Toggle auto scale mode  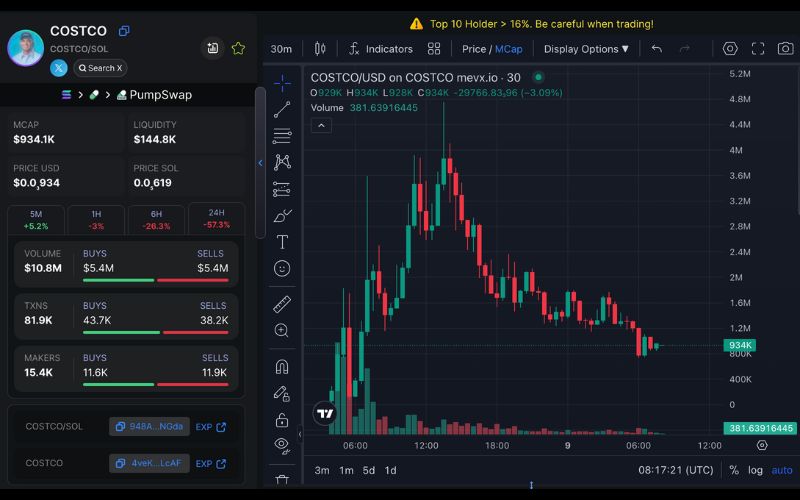point(782,470)
